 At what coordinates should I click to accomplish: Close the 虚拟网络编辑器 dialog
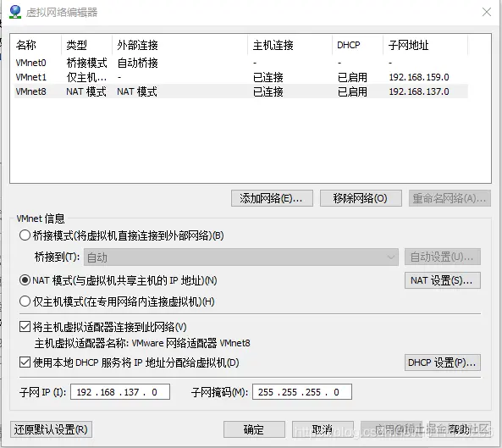pos(487,12)
